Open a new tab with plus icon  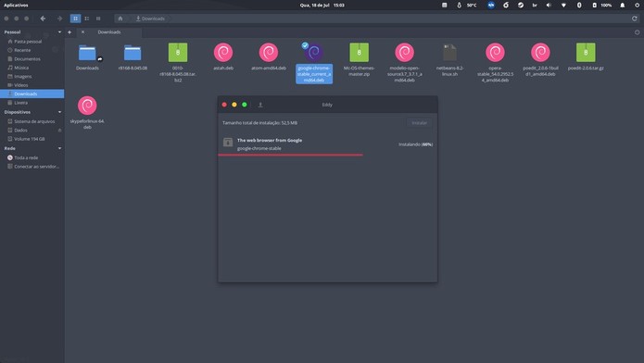point(69,32)
